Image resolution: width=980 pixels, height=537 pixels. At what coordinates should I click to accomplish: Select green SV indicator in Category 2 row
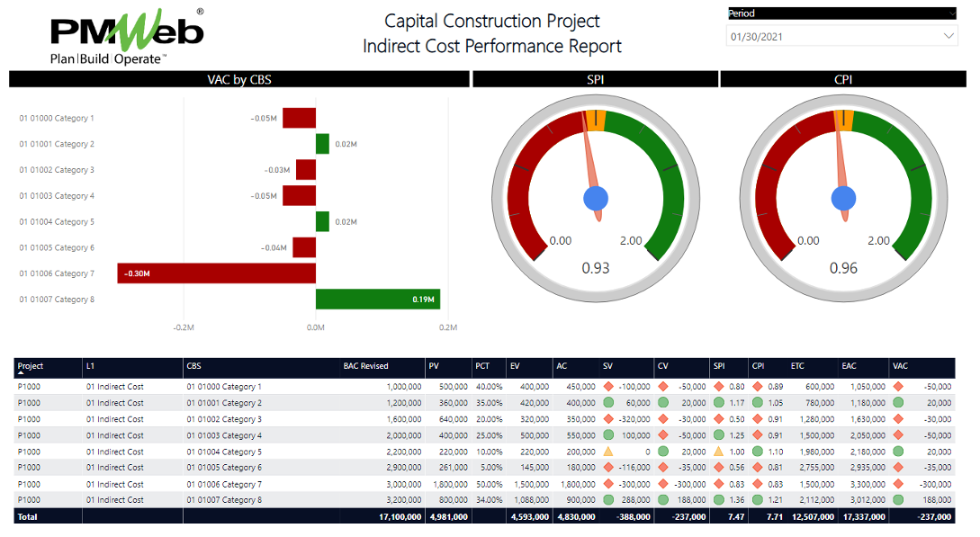click(x=609, y=403)
